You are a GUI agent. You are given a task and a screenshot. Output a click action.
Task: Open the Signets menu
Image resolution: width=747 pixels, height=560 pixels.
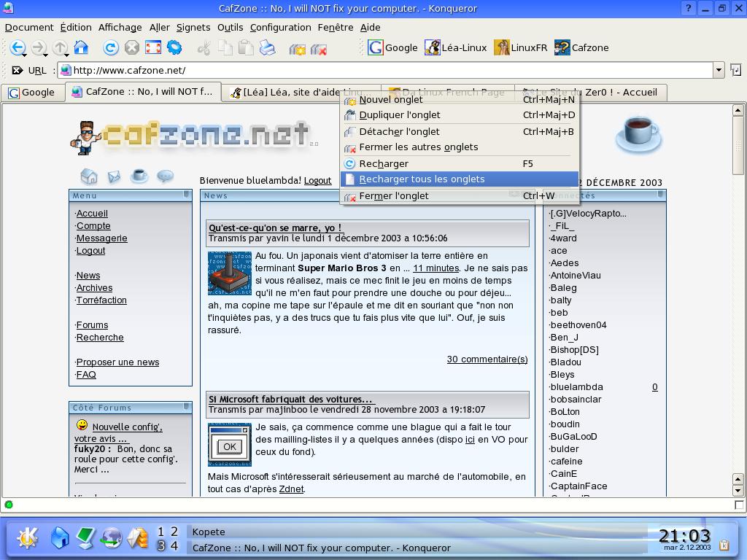pyautogui.click(x=193, y=28)
